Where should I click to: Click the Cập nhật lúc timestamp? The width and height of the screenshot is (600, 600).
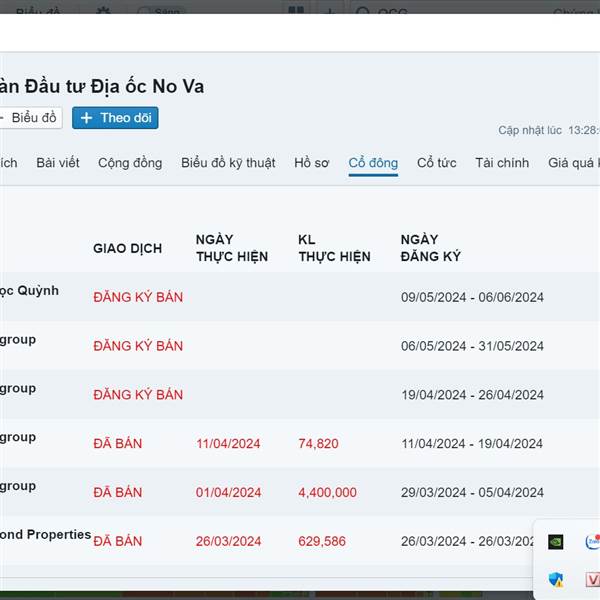pos(549,130)
